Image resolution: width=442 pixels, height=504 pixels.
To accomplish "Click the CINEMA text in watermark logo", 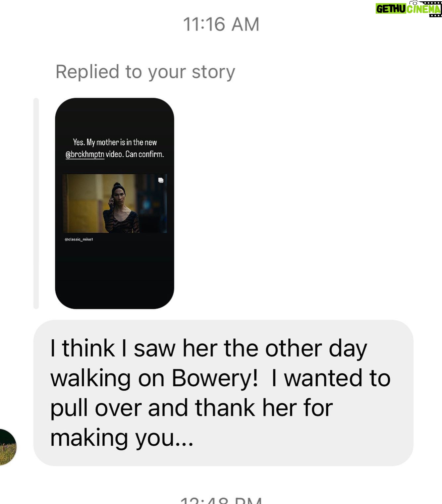I will coord(423,9).
